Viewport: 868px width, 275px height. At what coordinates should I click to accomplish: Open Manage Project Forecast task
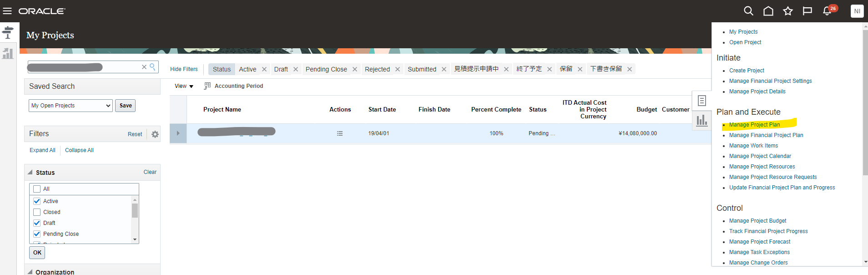tap(760, 242)
